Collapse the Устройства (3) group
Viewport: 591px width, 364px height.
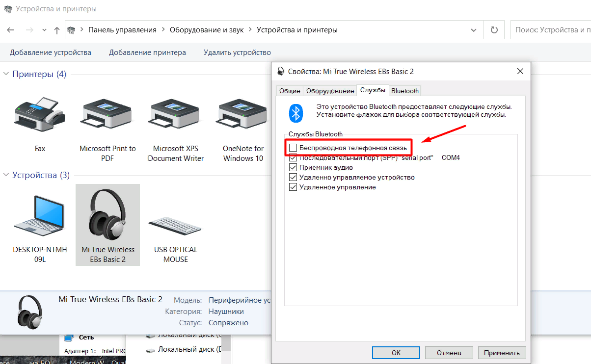coord(6,175)
